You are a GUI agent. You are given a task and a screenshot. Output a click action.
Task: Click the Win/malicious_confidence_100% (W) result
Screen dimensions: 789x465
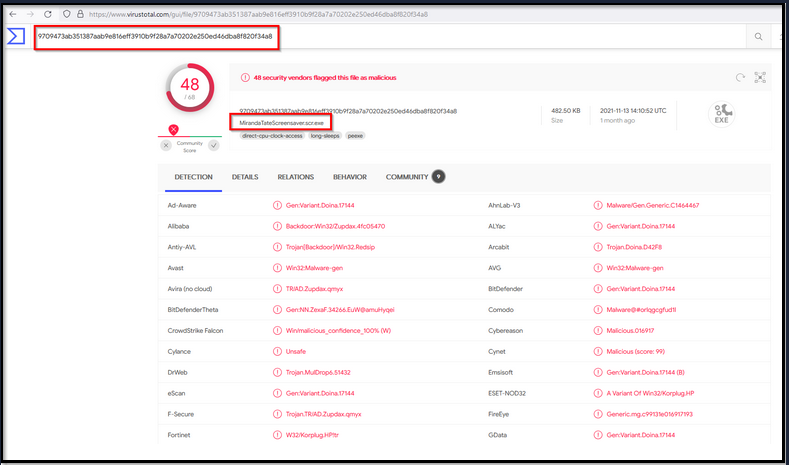(338, 331)
